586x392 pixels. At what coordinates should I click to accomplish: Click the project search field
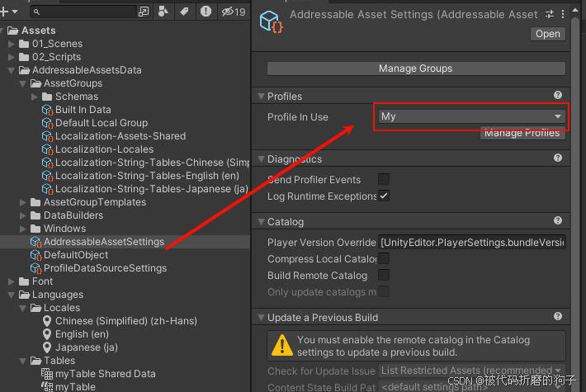pyautogui.click(x=83, y=12)
